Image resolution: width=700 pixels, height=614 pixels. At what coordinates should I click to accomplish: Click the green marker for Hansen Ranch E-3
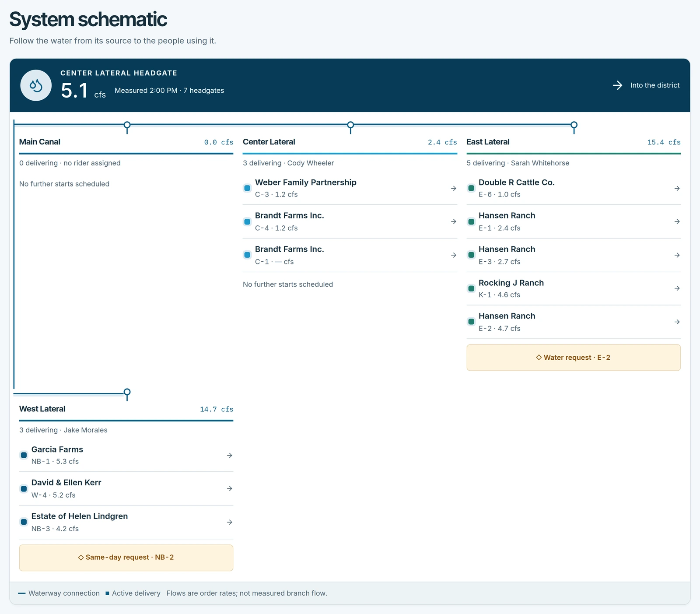click(471, 255)
